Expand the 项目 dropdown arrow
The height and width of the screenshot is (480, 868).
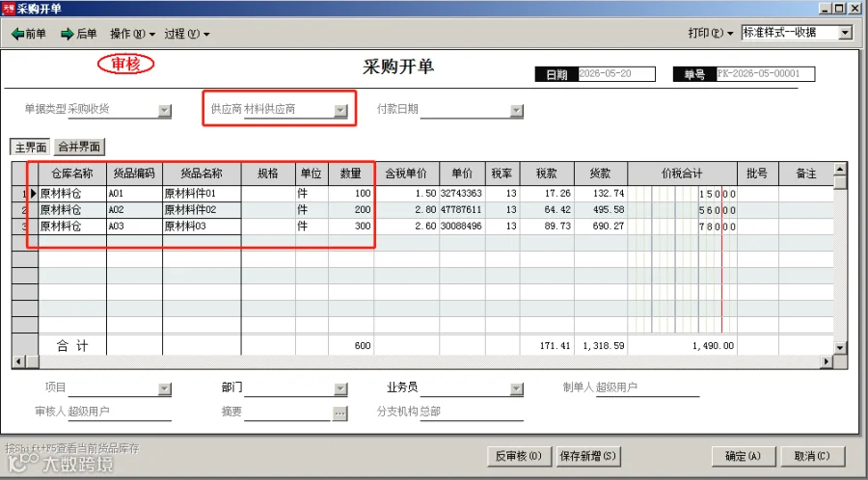164,388
